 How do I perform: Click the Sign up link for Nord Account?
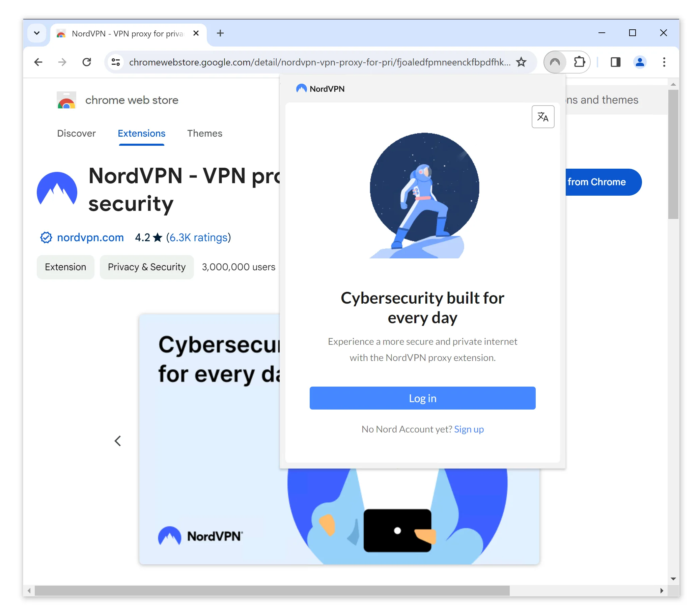click(x=470, y=429)
